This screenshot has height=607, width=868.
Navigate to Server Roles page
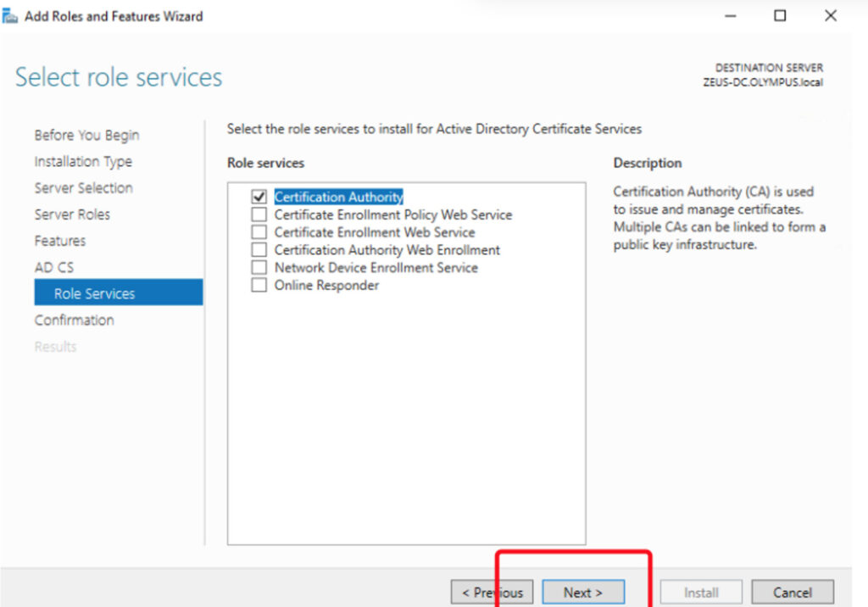pos(72,214)
